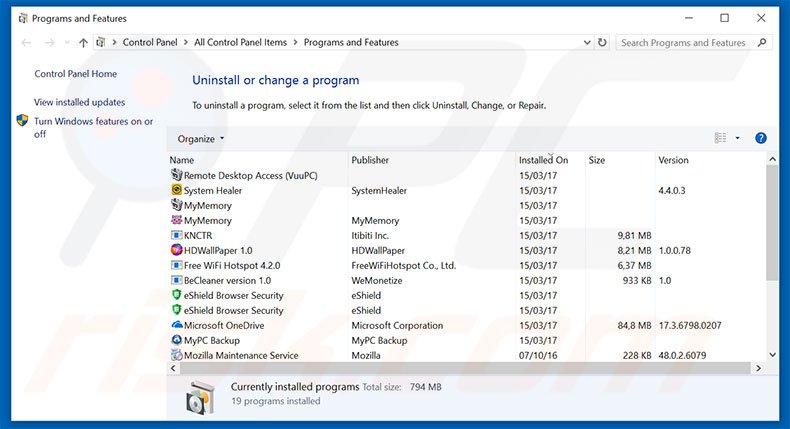Click the Windows features shield icon

22,120
